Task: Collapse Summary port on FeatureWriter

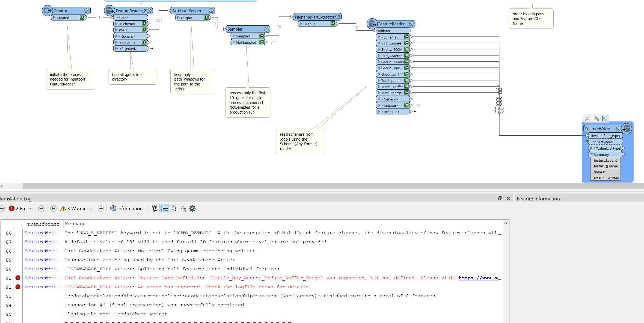Action: 591,154
